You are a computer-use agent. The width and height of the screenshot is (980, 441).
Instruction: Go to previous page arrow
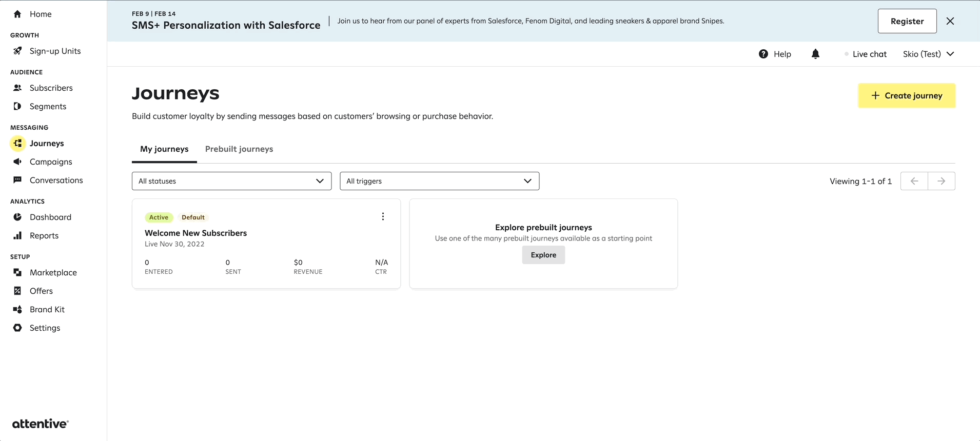click(914, 181)
